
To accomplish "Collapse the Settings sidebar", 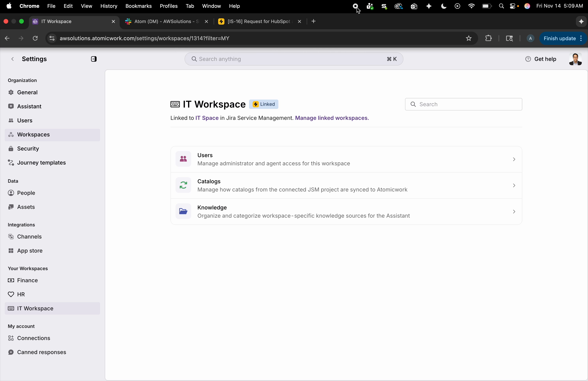I will tap(94, 59).
